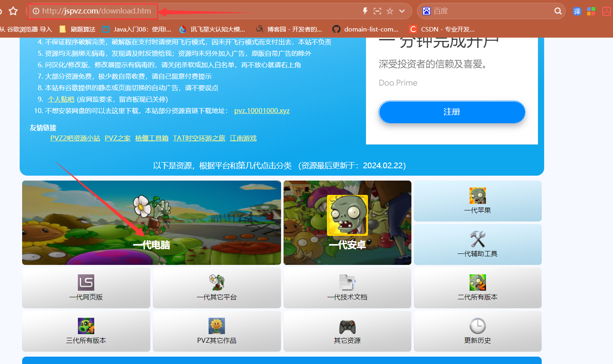Viewport: 613px width, 364px height.
Task: Open the 其它资源 gamepad icon tile
Action: pyautogui.click(x=347, y=331)
